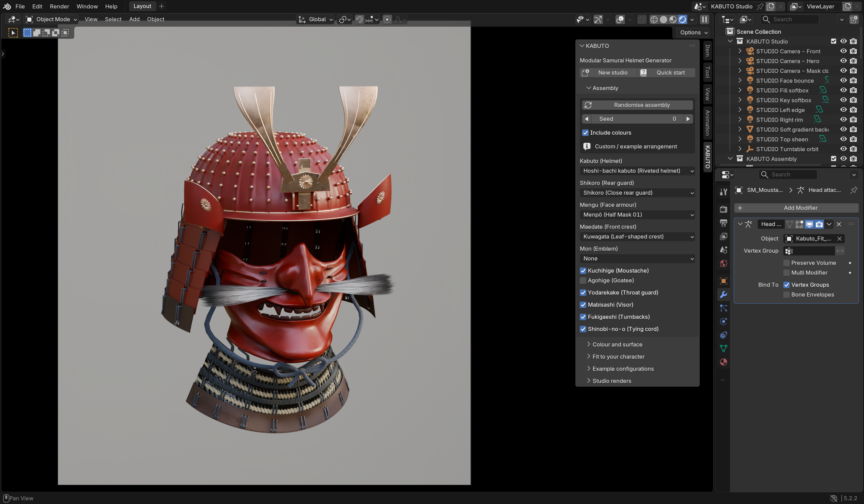Viewport: 864px width, 504px height.
Task: Click Add Modifier button
Action: (x=796, y=208)
